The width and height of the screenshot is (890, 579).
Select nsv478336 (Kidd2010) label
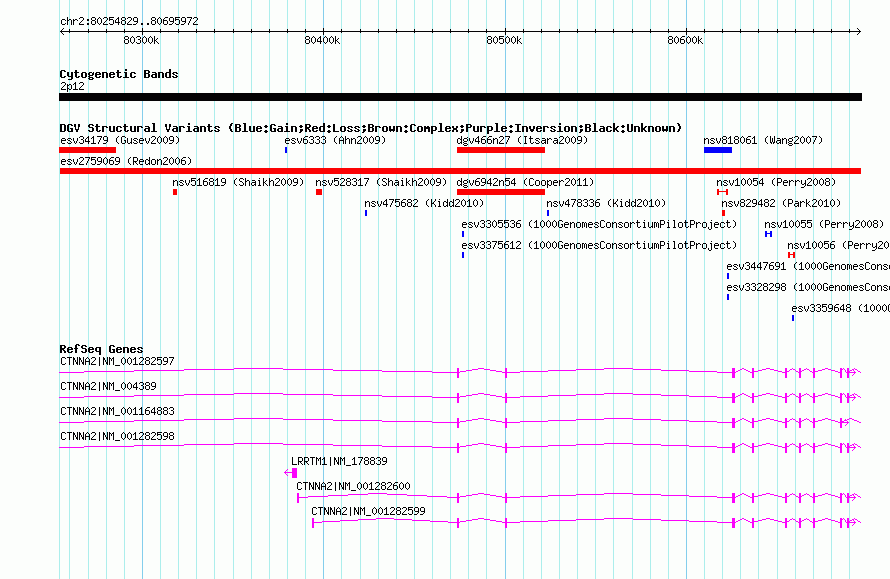606,203
